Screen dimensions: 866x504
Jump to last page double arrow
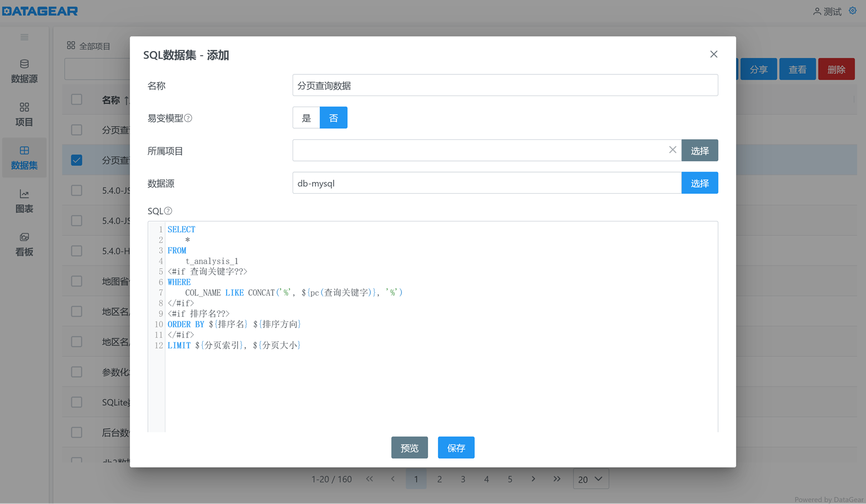click(x=557, y=478)
